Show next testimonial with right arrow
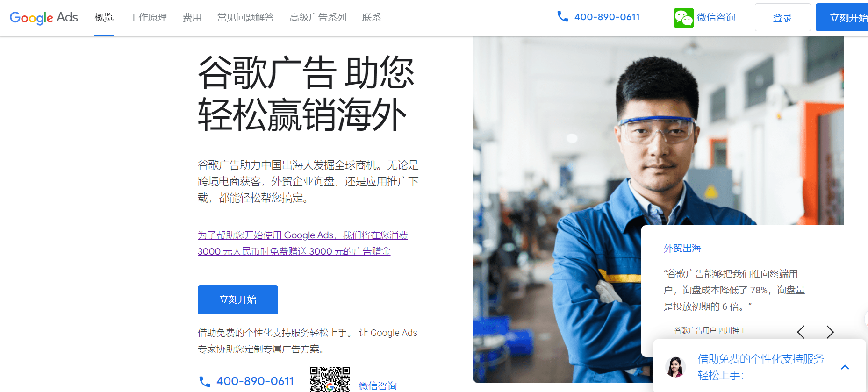 coord(830,332)
